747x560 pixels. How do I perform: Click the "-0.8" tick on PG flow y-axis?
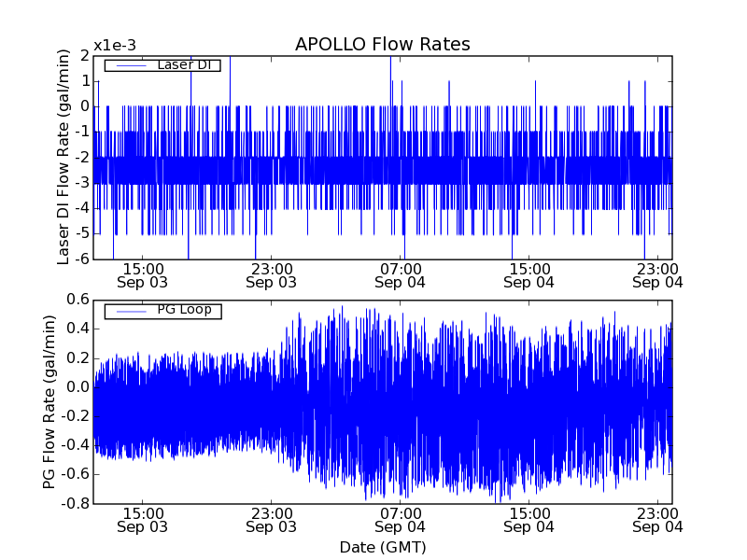click(76, 503)
